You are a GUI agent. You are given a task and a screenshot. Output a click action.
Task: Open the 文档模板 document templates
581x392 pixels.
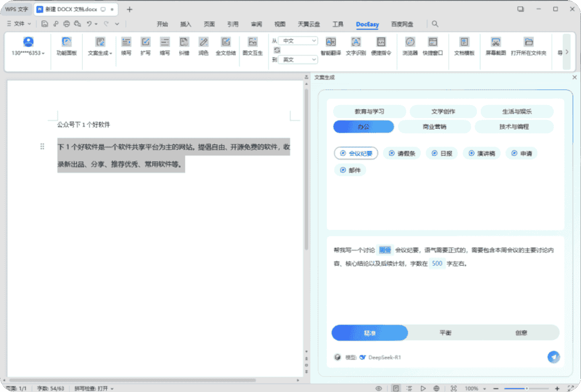(x=464, y=45)
